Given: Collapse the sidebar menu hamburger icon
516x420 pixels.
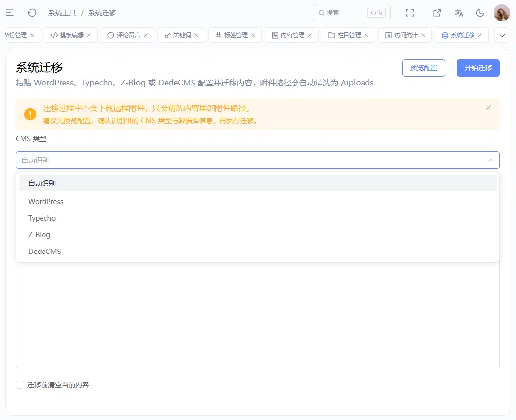Looking at the screenshot, I should [x=10, y=13].
